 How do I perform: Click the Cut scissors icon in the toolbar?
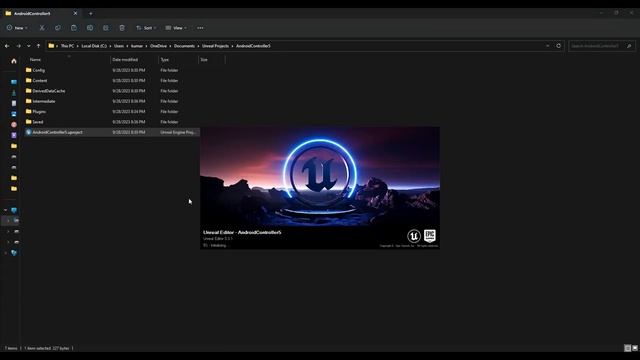coord(42,28)
